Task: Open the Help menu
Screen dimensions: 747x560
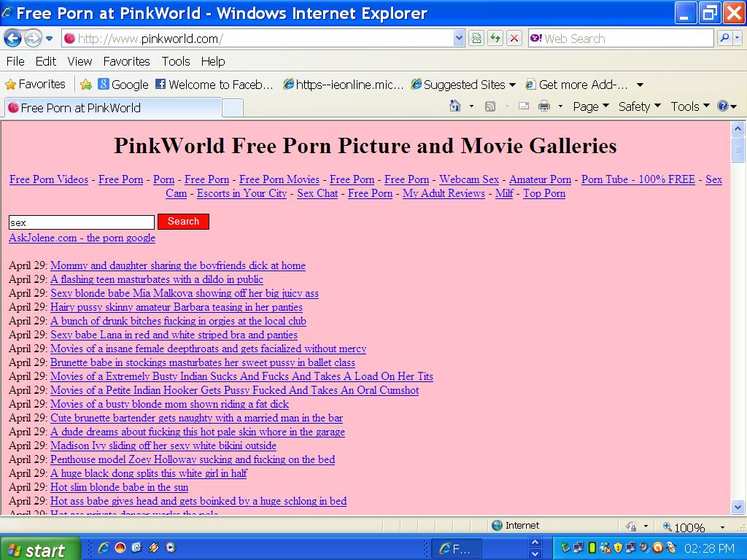Action: point(213,61)
